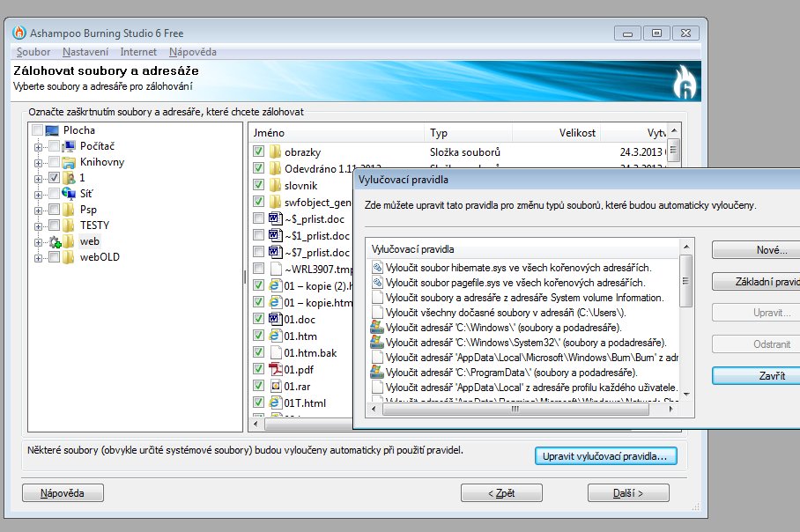
Task: Uncheck the slovnik folder checkbox
Action: pyautogui.click(x=259, y=185)
